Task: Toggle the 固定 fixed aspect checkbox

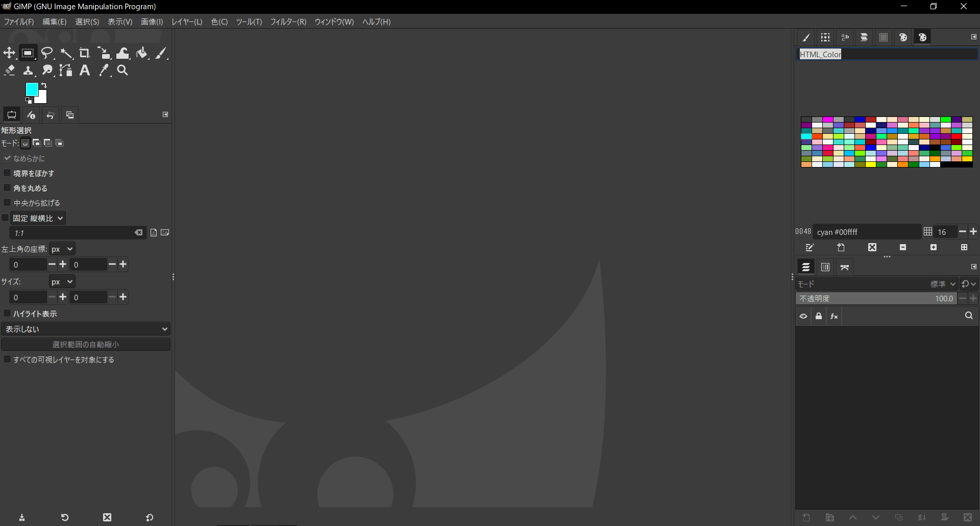Action: pyautogui.click(x=6, y=218)
